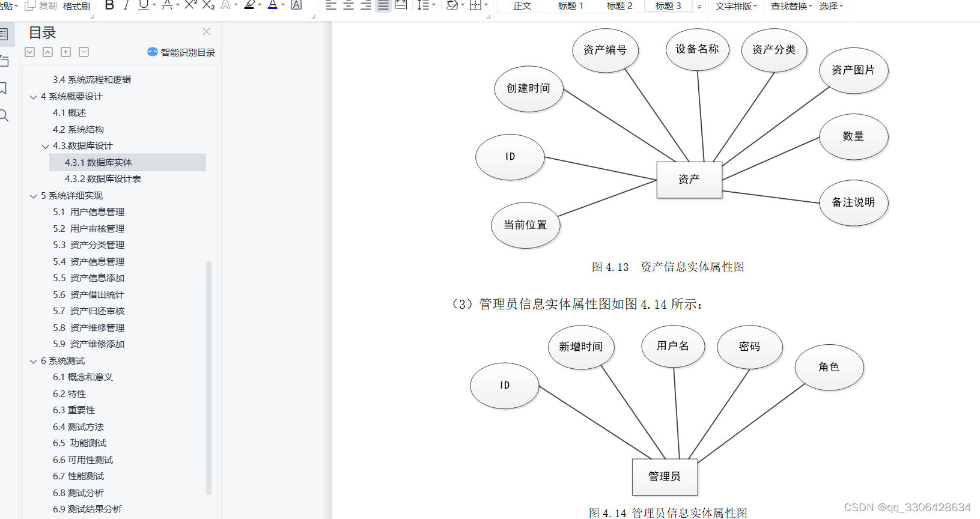Viewport: 980px width, 519px height.
Task: Open bookmark icon in left sidebar
Action: [x=4, y=88]
